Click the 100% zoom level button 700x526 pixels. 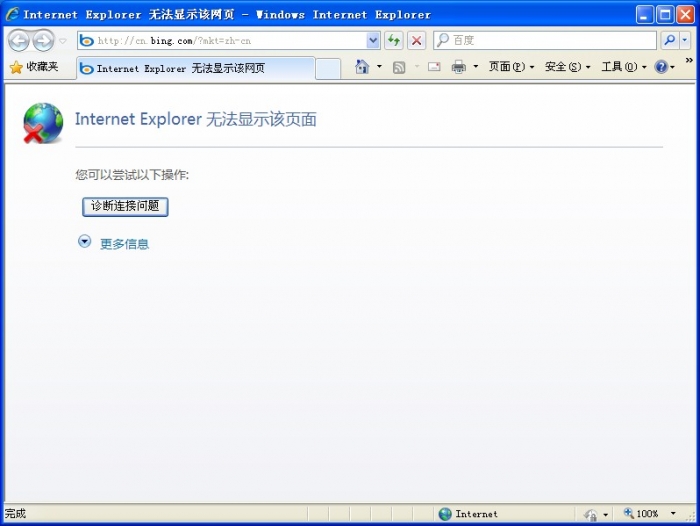[x=641, y=513]
